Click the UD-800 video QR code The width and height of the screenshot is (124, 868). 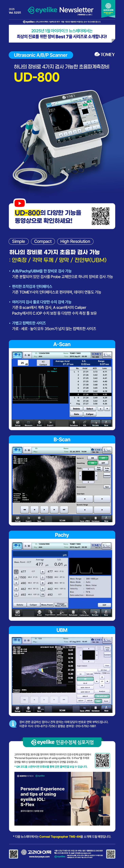click(100, 216)
